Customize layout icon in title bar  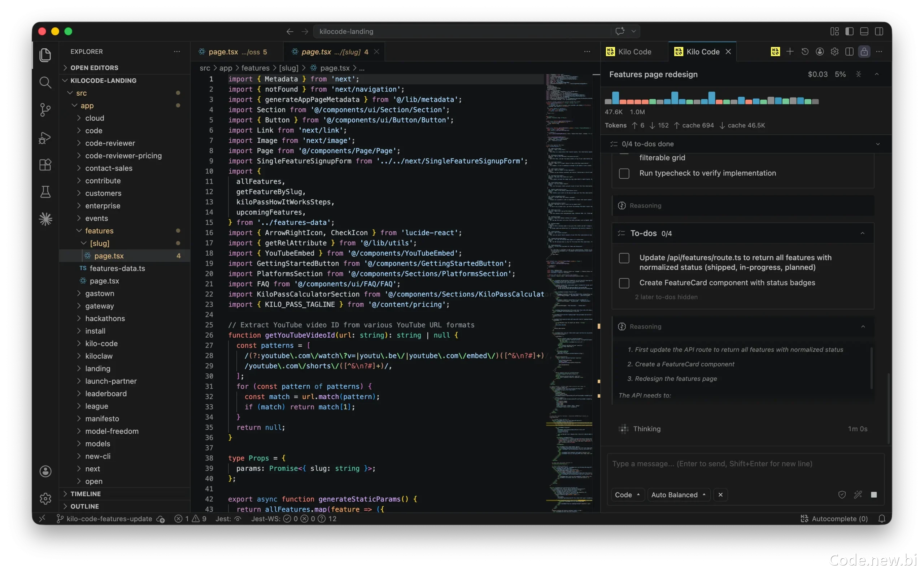(834, 31)
